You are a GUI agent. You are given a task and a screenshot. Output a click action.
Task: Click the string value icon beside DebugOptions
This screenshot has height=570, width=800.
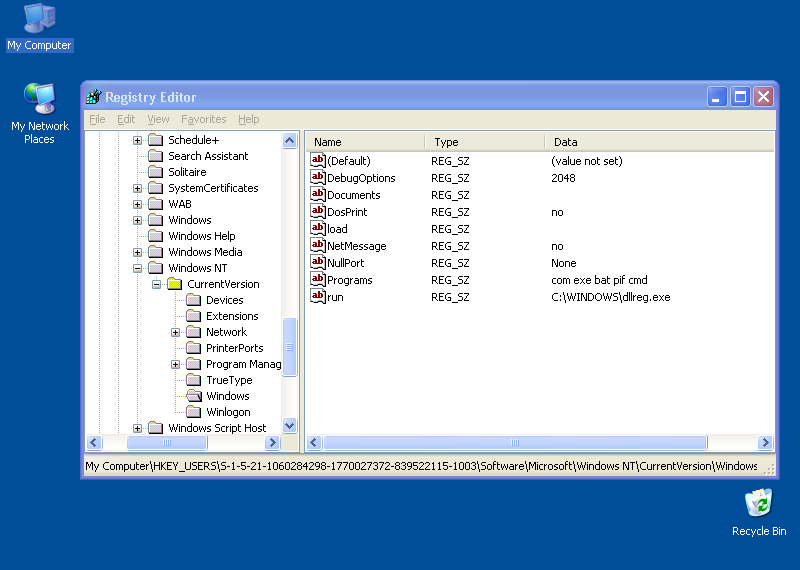[x=318, y=178]
